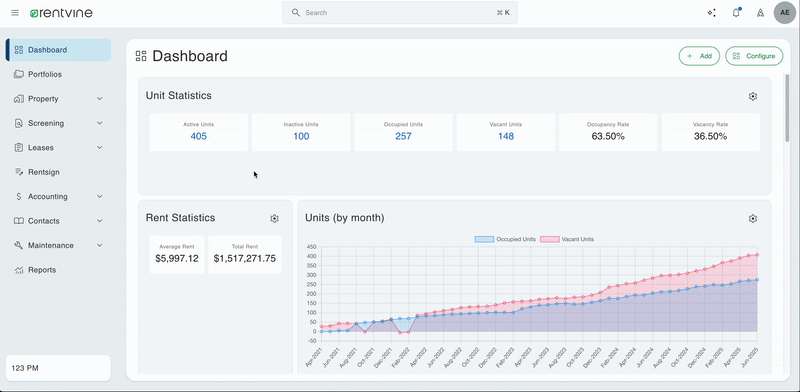Expand the Leases sidebar section
The image size is (800, 392).
tap(59, 148)
